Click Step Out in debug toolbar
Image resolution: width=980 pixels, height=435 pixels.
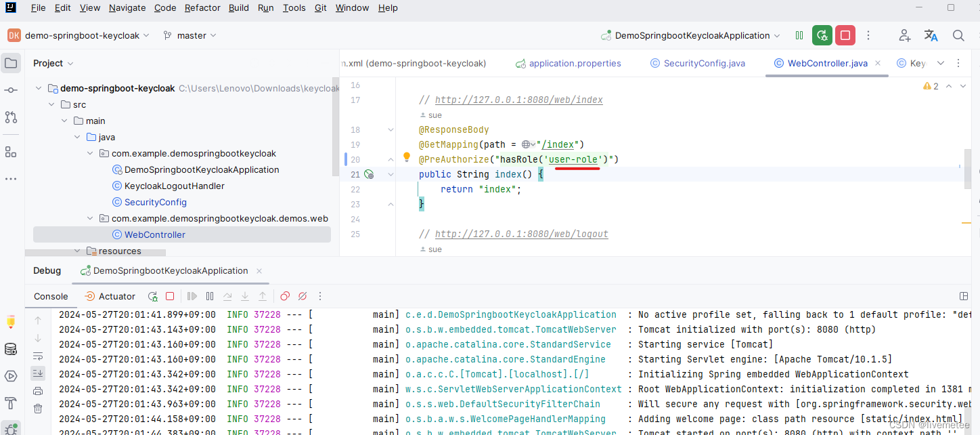click(x=263, y=296)
